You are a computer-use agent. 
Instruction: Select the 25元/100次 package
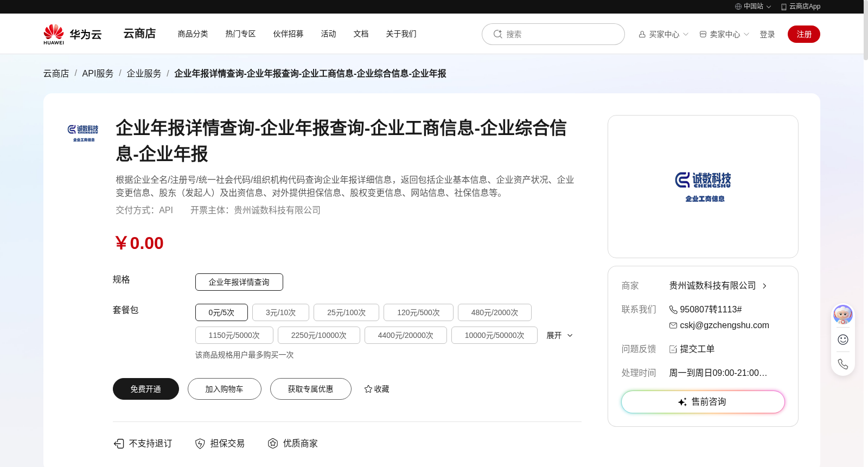[x=346, y=312]
